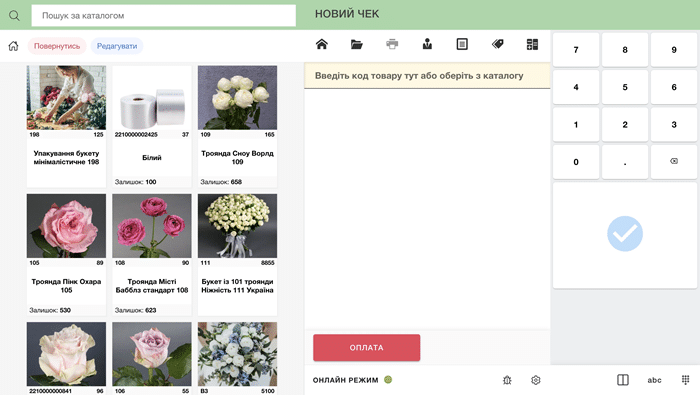
Task: Confirm entry with blue checkmark button
Action: (x=625, y=234)
